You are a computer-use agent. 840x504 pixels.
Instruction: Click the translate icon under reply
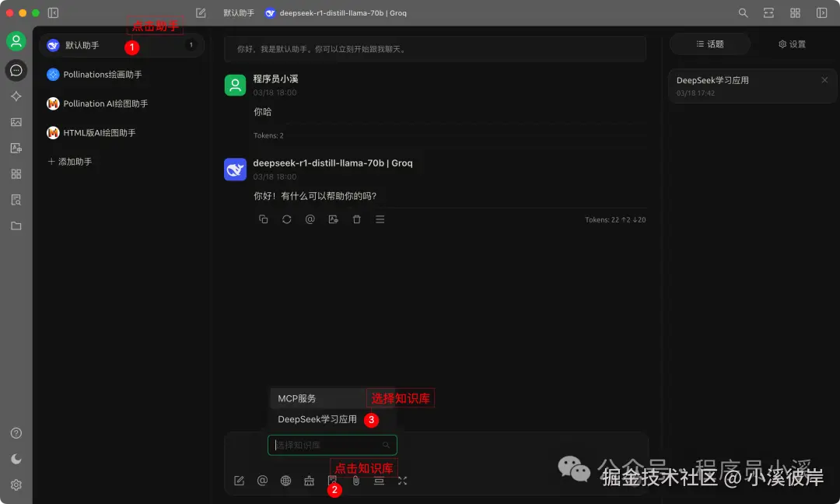coord(333,219)
